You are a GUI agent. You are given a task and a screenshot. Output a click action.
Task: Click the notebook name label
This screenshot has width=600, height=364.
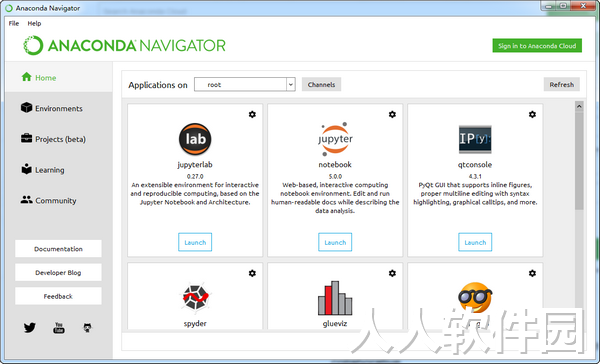tap(335, 165)
